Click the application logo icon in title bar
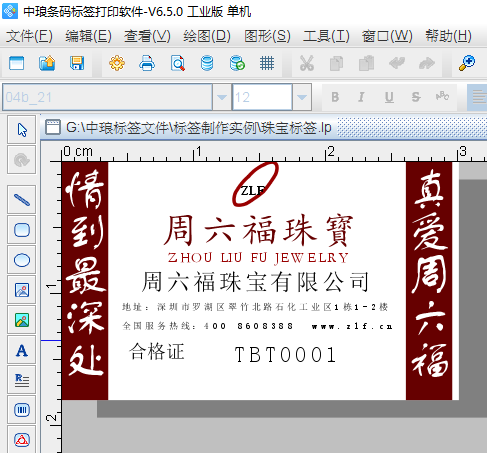The image size is (487, 453). coord(10,11)
